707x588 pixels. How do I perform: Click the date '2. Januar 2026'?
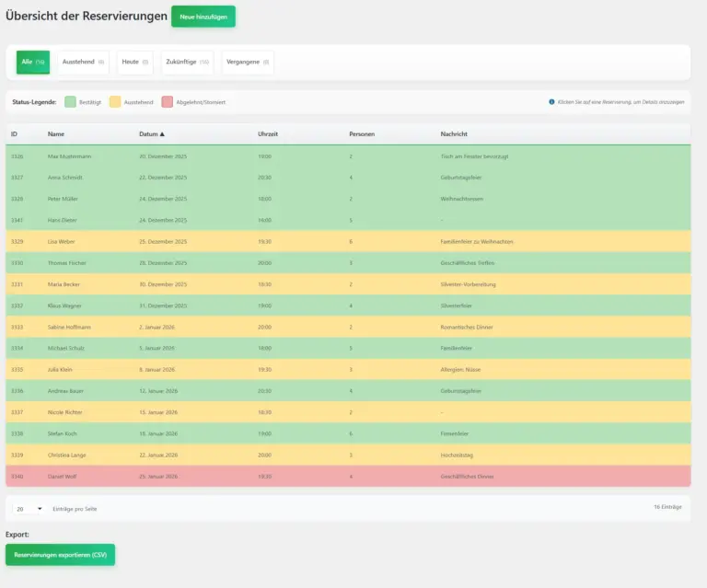(156, 327)
